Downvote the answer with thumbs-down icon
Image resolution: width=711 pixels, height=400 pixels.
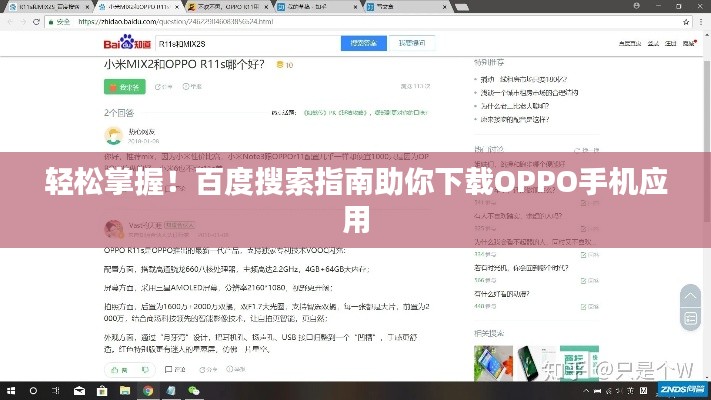(145, 370)
